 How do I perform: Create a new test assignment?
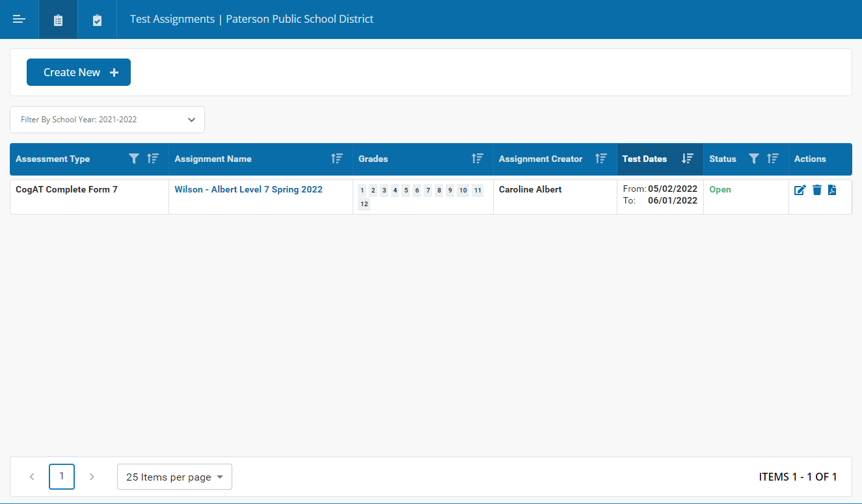tap(78, 72)
